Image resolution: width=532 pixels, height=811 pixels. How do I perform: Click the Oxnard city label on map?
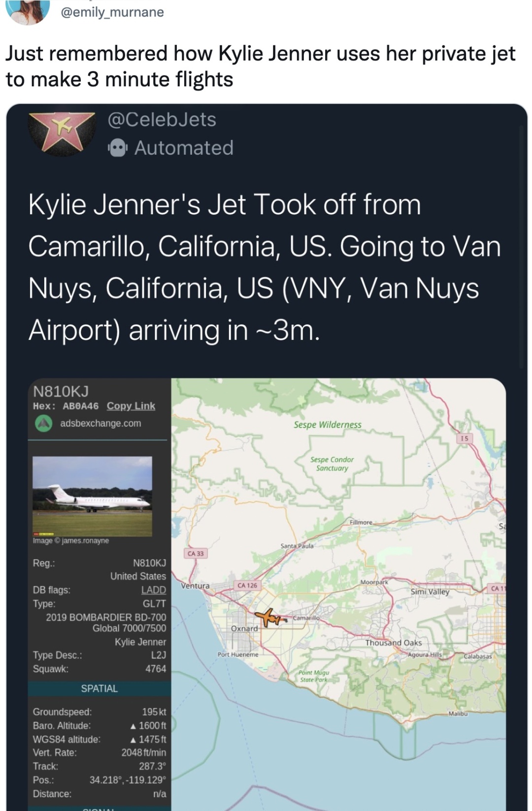[x=244, y=629]
